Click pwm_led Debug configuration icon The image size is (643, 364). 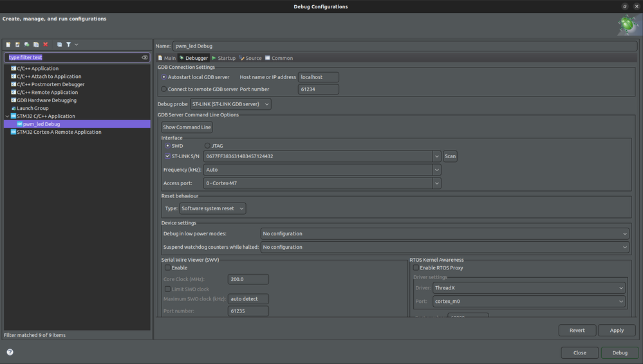point(19,123)
